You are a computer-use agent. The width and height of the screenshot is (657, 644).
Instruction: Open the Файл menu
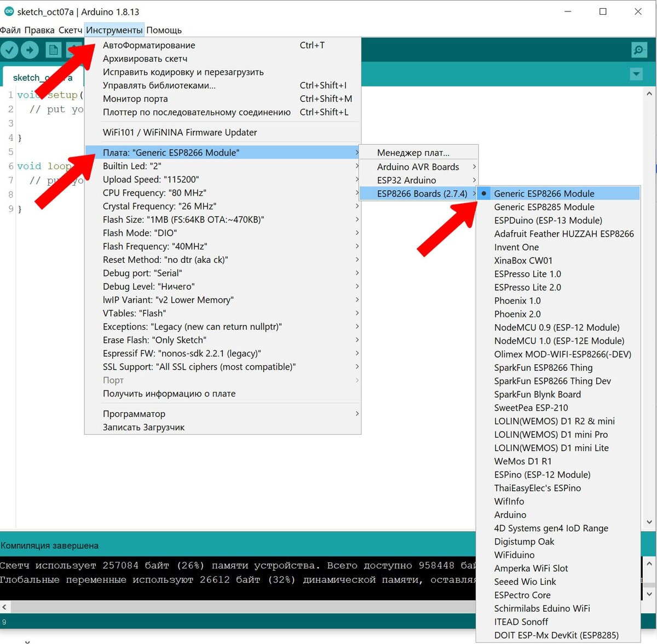point(10,30)
